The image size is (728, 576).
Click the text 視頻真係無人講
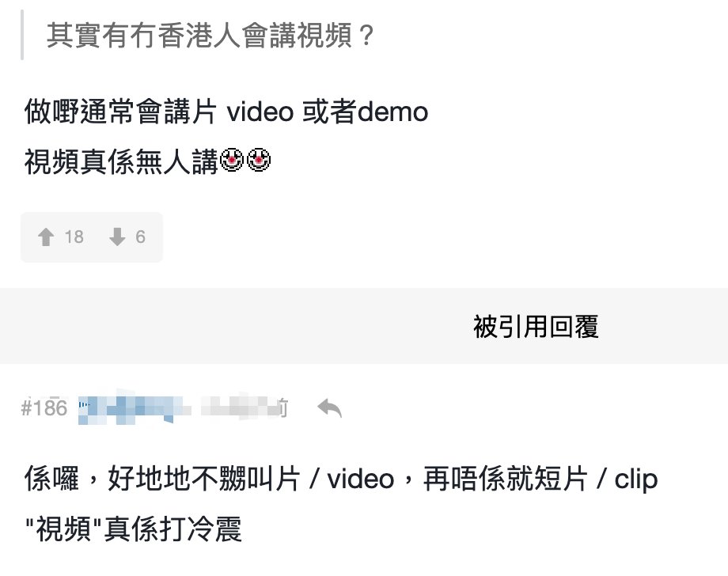(121, 162)
